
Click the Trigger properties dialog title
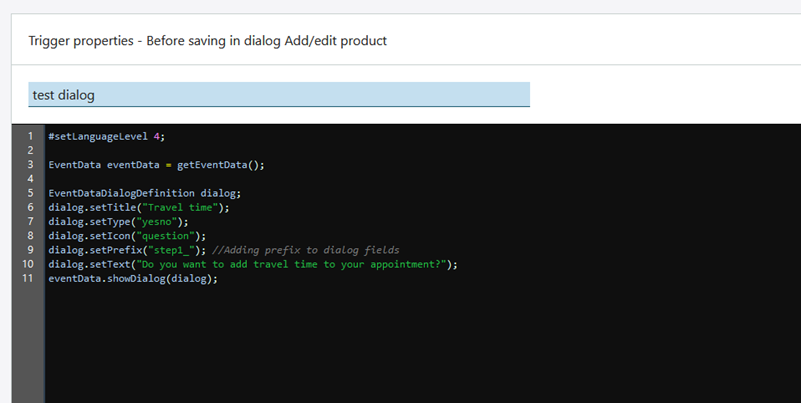209,41
